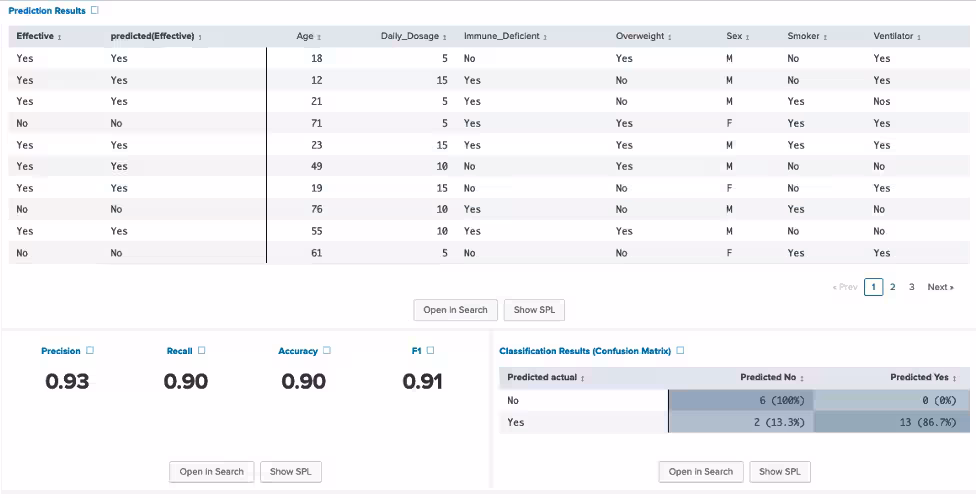The image size is (976, 498).
Task: Show SPL for the metrics panel
Action: tap(291, 472)
